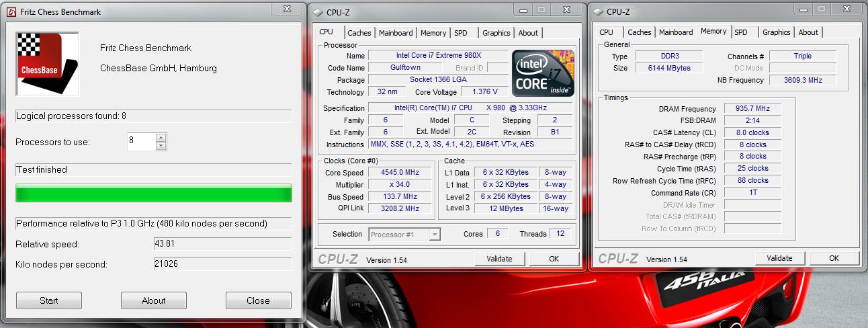Screen dimensions: 868x328
Task: Click the ChessBase logo image
Action: click(47, 64)
